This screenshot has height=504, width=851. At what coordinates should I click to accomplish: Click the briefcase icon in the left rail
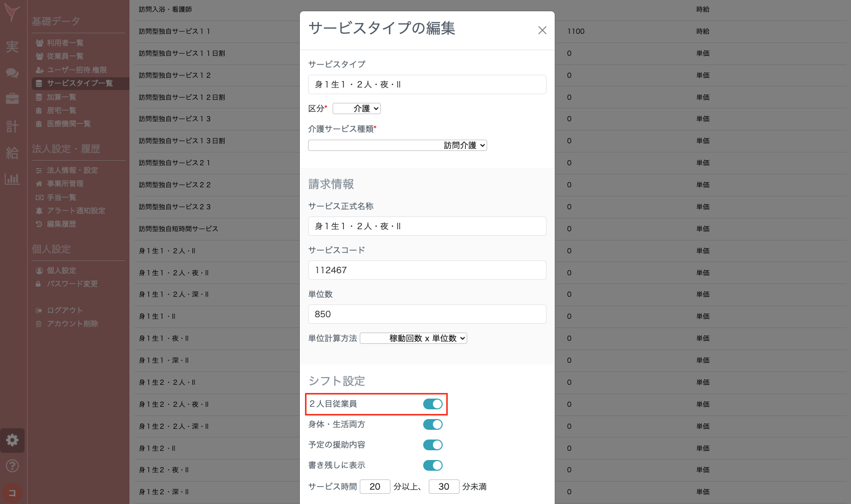click(x=12, y=100)
